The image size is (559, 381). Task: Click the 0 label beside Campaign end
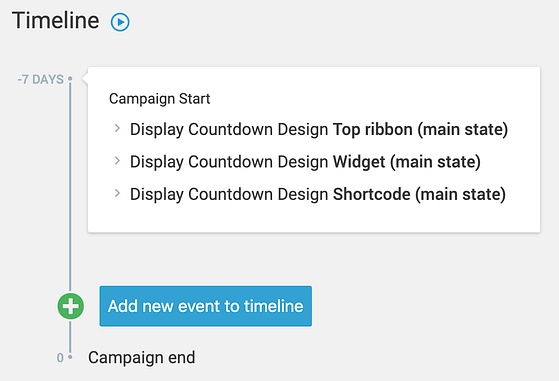point(60,357)
